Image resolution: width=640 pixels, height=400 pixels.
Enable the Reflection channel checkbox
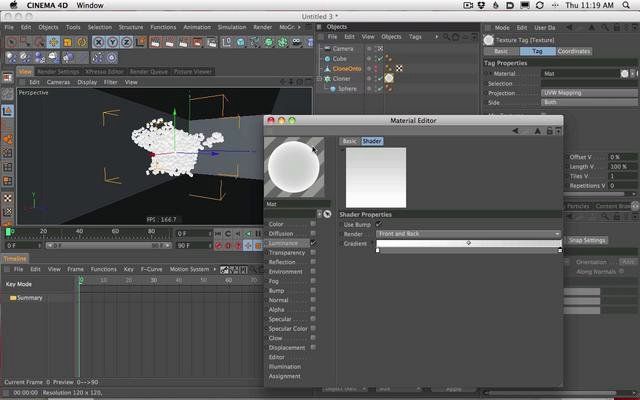coord(313,262)
